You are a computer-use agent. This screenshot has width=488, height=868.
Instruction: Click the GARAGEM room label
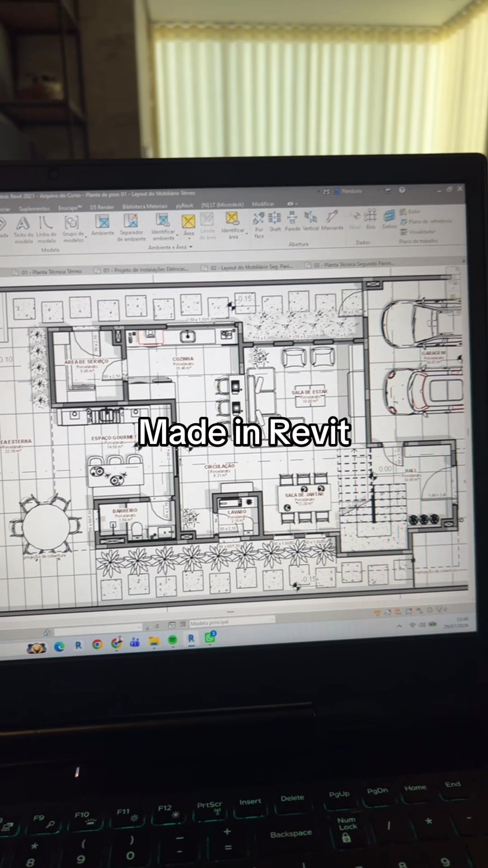point(433,353)
